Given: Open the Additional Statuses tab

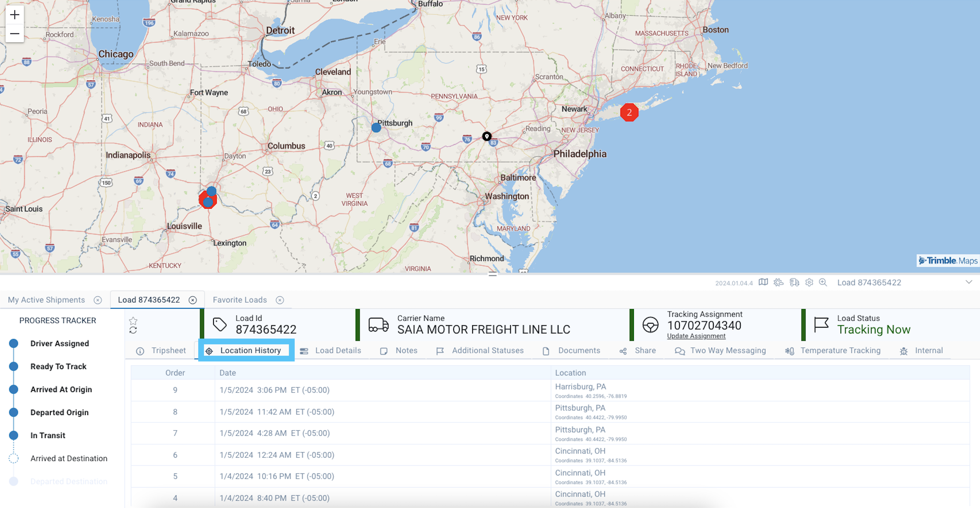Looking at the screenshot, I should [x=480, y=350].
